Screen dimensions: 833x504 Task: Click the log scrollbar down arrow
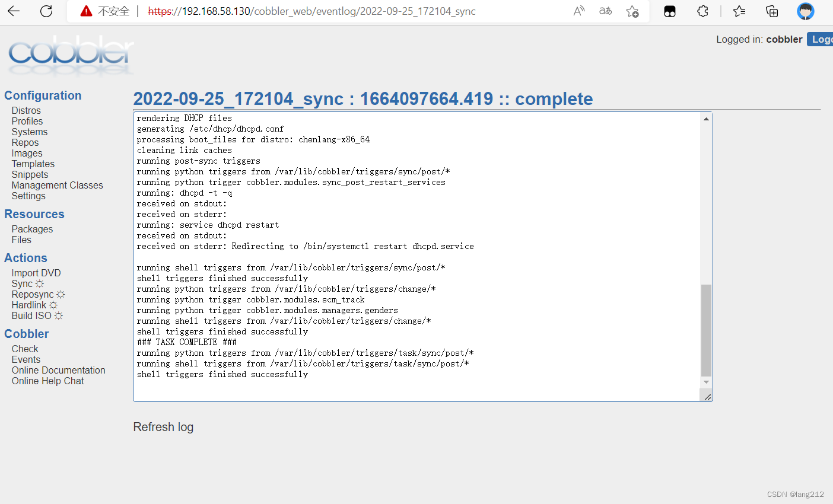coord(706,382)
